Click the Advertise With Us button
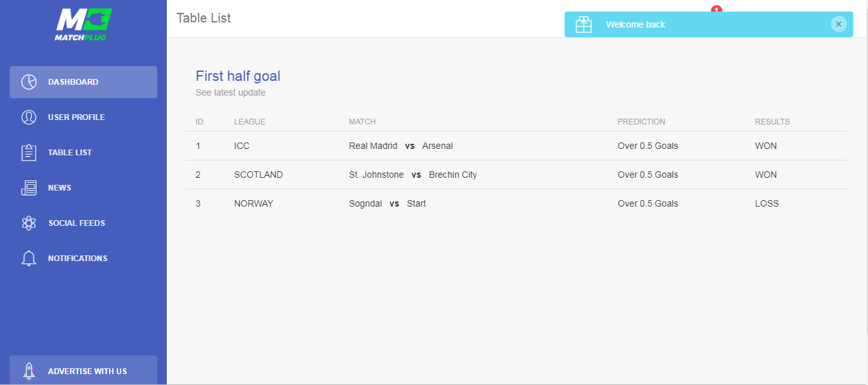 (x=83, y=371)
